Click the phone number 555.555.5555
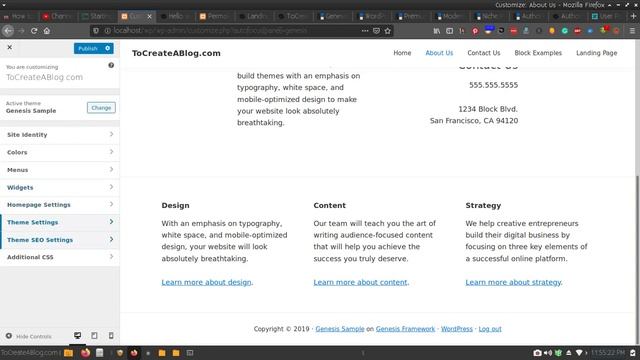 point(493,85)
